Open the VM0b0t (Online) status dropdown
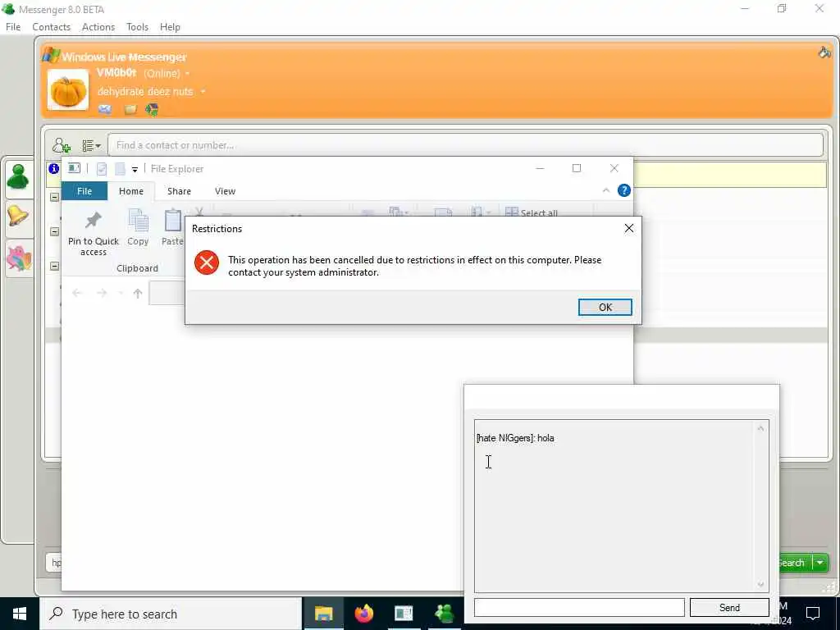 (x=188, y=73)
